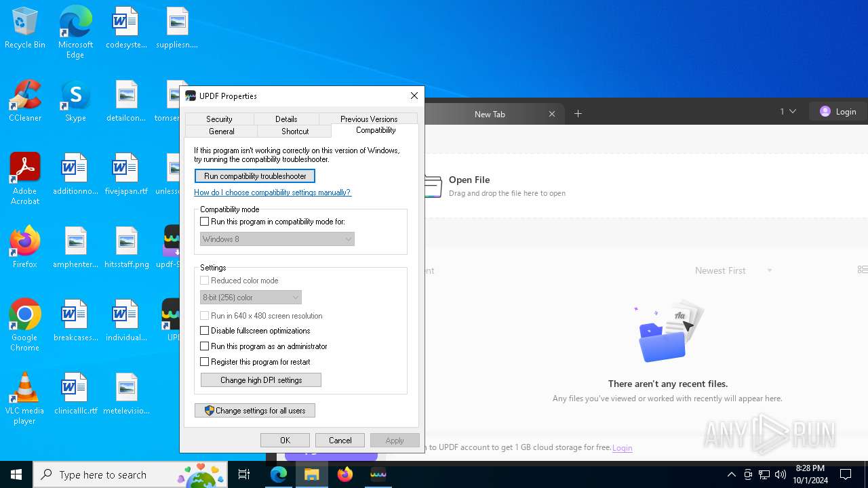Open the 8-bit (256) color dropdown
Image resolution: width=868 pixels, height=488 pixels.
tap(251, 298)
